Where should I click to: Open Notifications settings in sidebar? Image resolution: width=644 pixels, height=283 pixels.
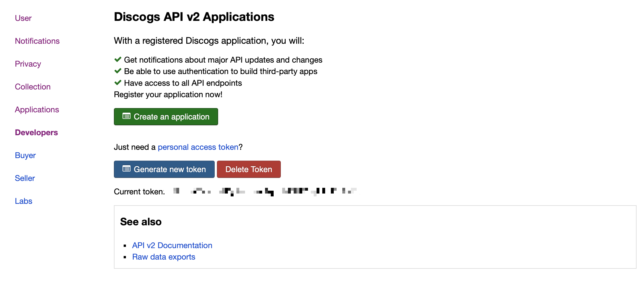(37, 41)
